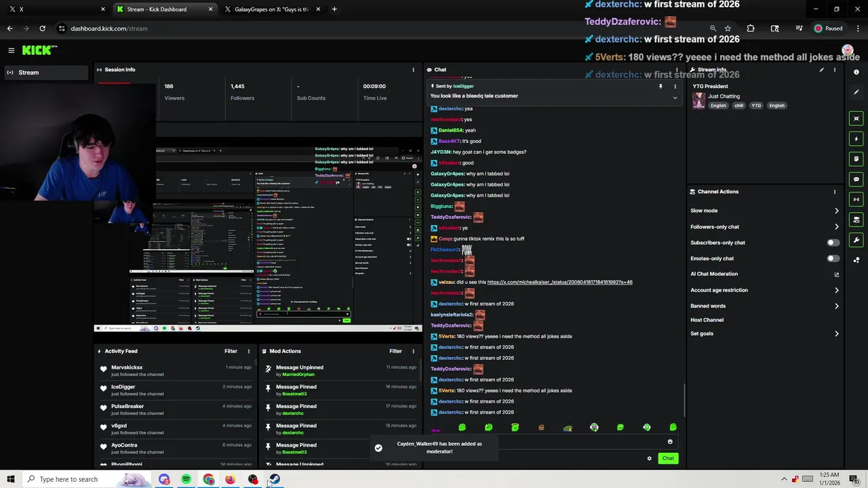Open the Kick hamburger menu
This screenshot has height=488, width=868.
point(12,50)
